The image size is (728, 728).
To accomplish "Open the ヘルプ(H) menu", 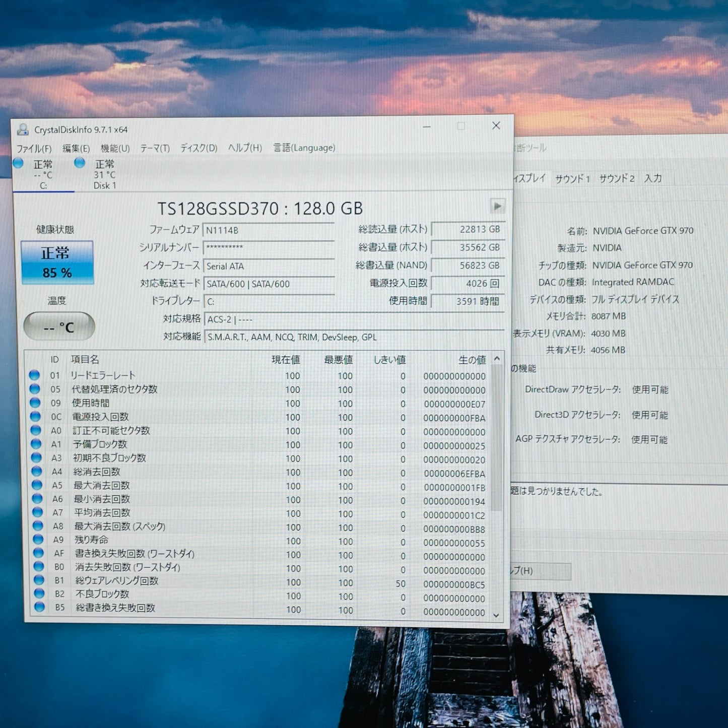I will point(245,148).
